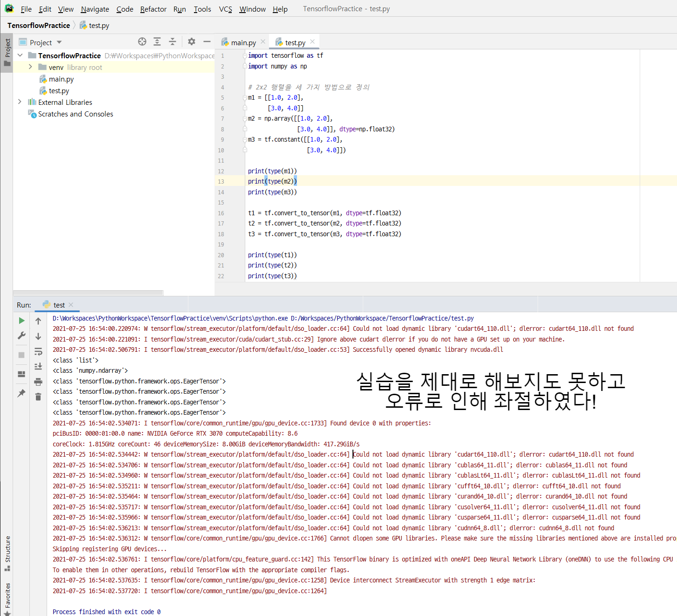This screenshot has height=616, width=677.
Task: Click the Restore Layout icon in Run panel
Action: pyautogui.click(x=21, y=374)
